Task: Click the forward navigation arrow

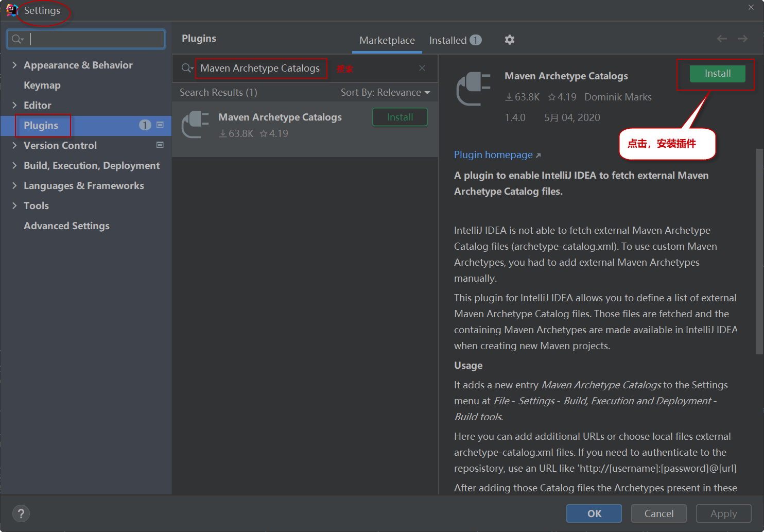Action: (742, 39)
